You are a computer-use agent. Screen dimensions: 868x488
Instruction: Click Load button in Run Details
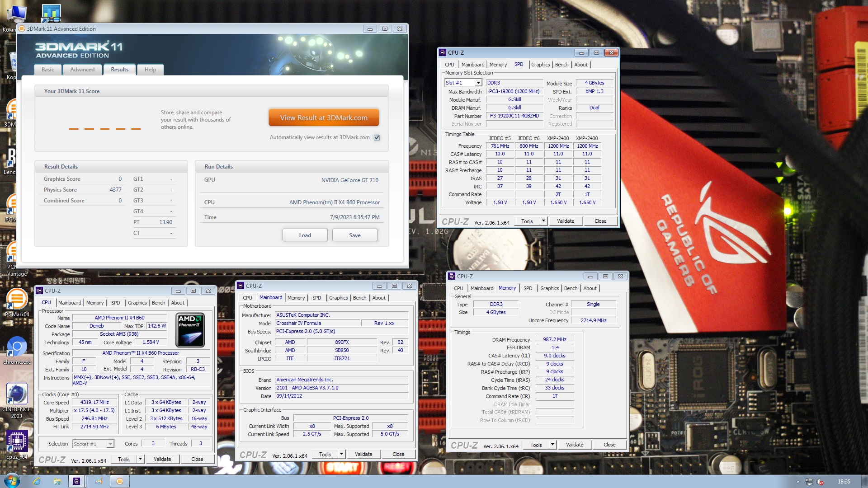click(x=305, y=235)
